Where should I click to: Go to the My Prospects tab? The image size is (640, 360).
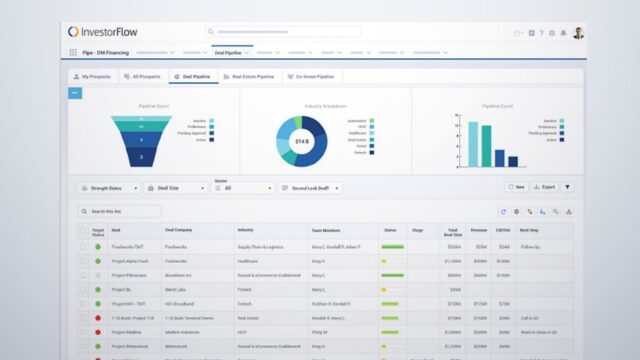92,77
